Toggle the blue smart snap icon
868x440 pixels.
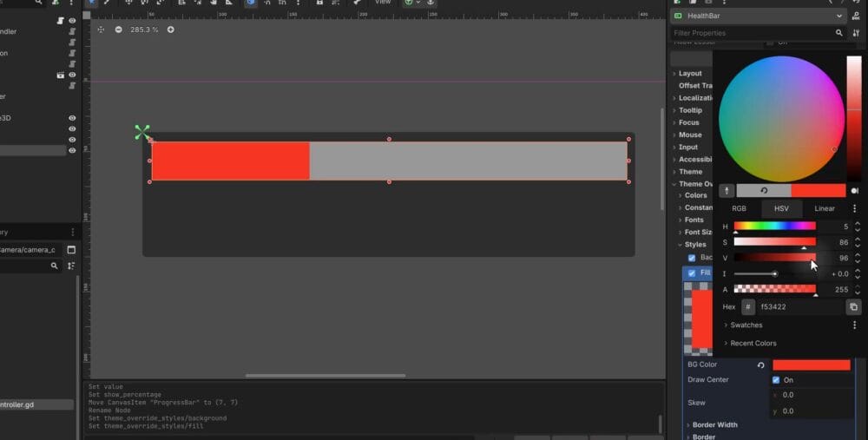251,3
